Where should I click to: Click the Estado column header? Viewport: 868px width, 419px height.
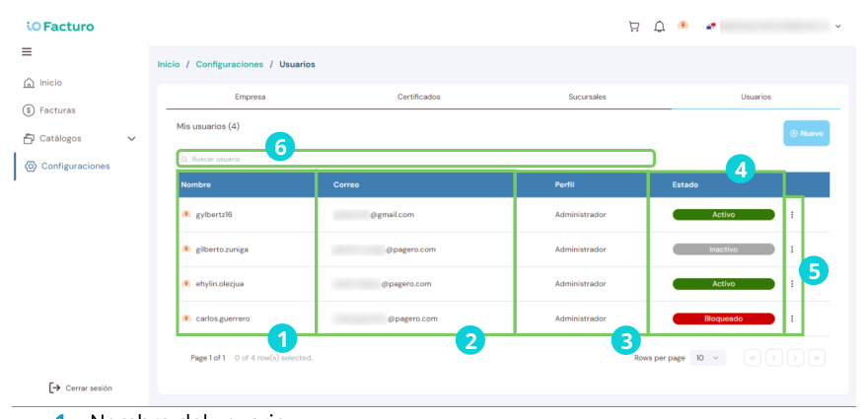pos(685,185)
